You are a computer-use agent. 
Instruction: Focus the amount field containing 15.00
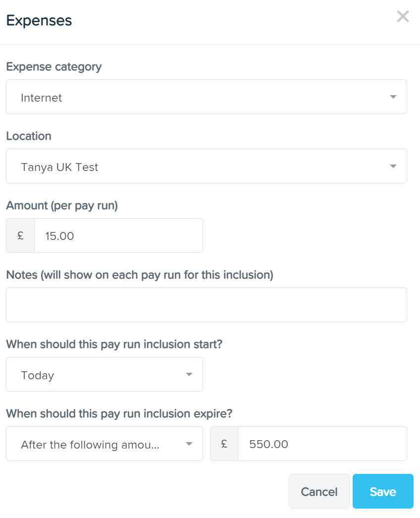[118, 235]
